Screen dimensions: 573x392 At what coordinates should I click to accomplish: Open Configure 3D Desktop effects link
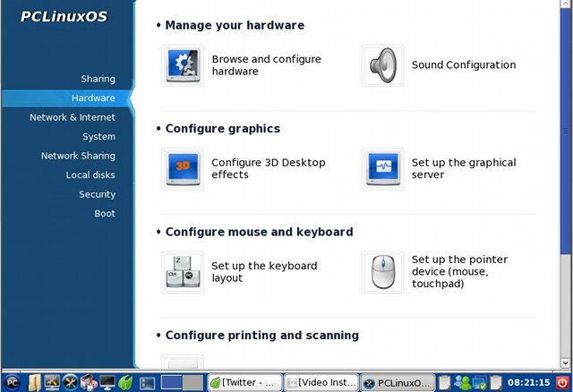click(x=269, y=168)
